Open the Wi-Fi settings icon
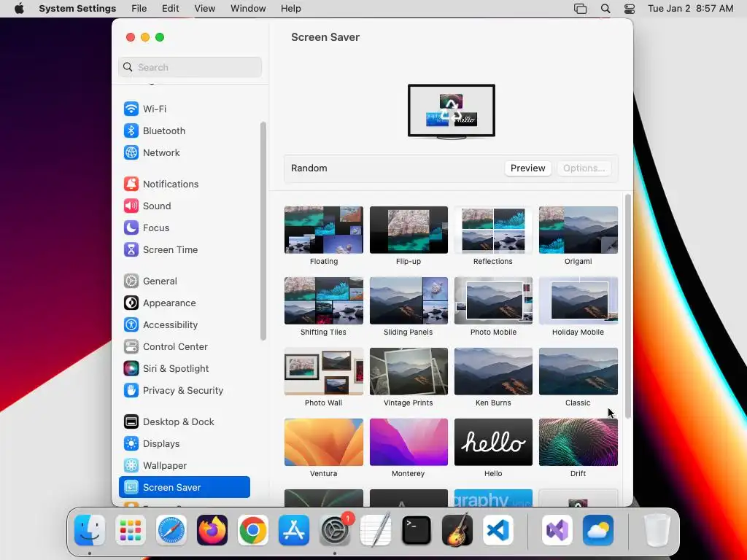The image size is (747, 560). (x=131, y=109)
